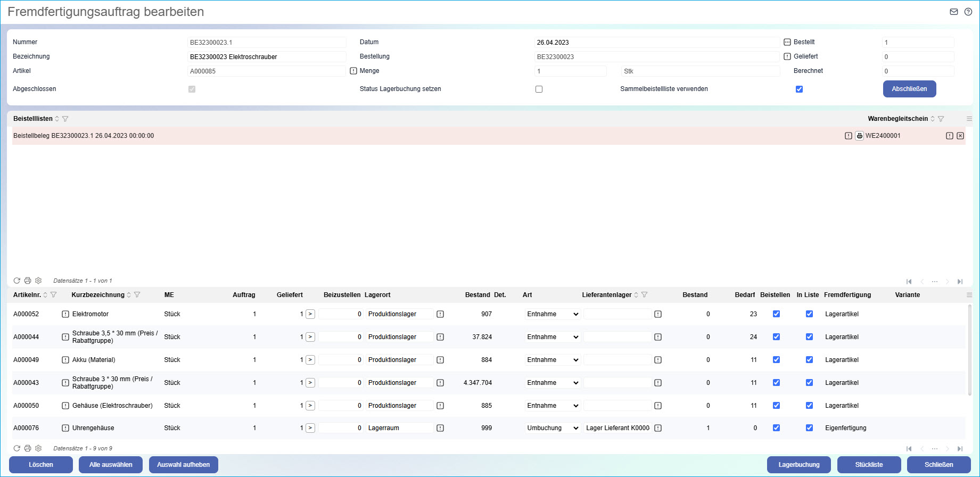This screenshot has height=477, width=980.
Task: Print the Beistellbeleg via printer icon
Action: (859, 136)
